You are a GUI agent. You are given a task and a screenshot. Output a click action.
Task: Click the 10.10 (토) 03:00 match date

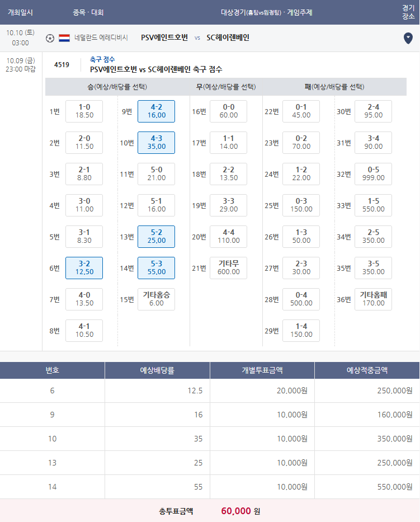pyautogui.click(x=20, y=37)
